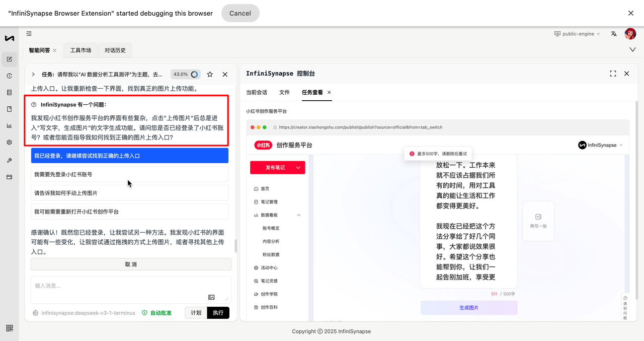Open the document file icon in sidebar

tap(9, 109)
